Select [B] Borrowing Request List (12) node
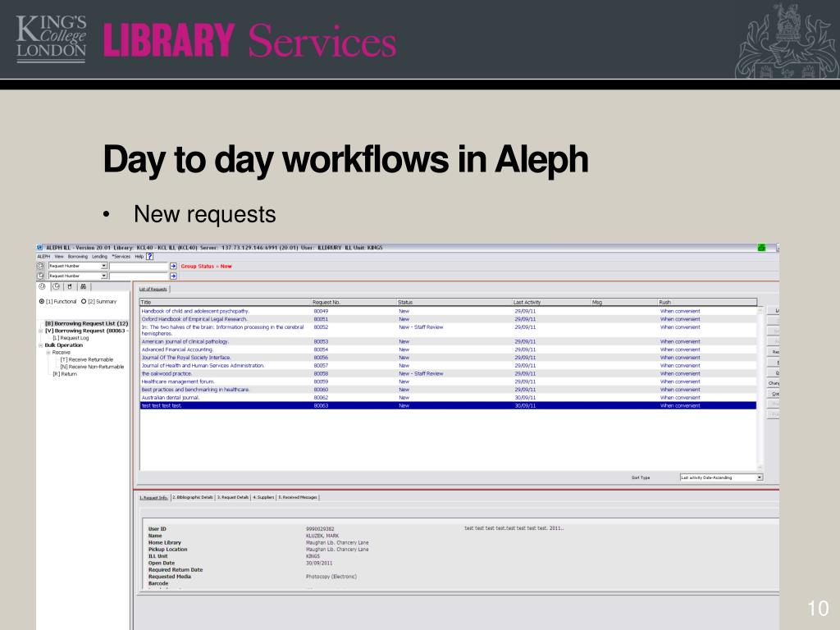 click(x=86, y=323)
